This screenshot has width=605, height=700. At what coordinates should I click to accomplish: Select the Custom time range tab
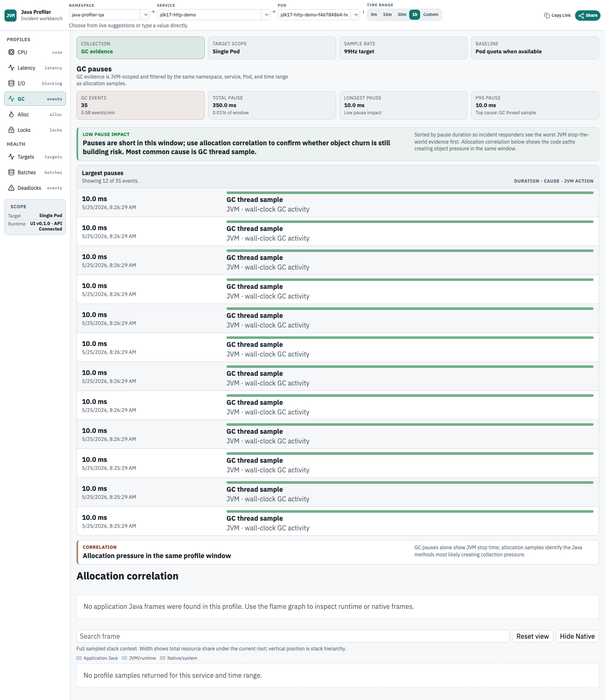pos(431,15)
